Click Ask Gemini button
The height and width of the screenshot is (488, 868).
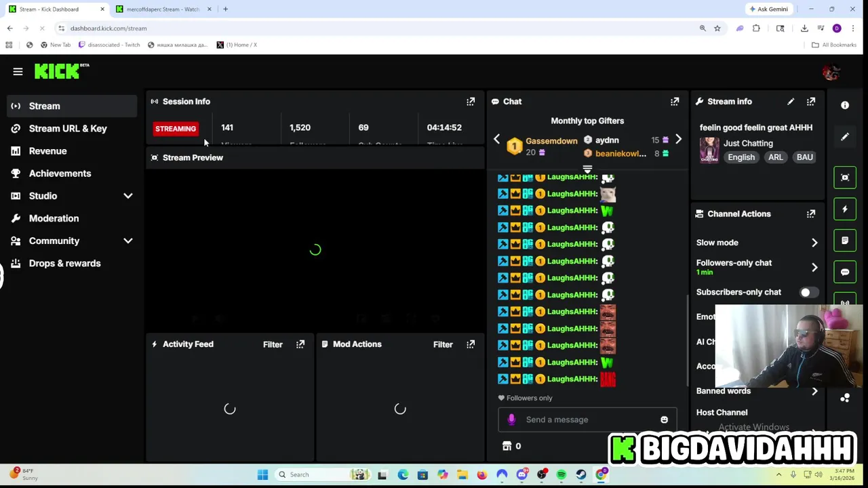tap(768, 9)
